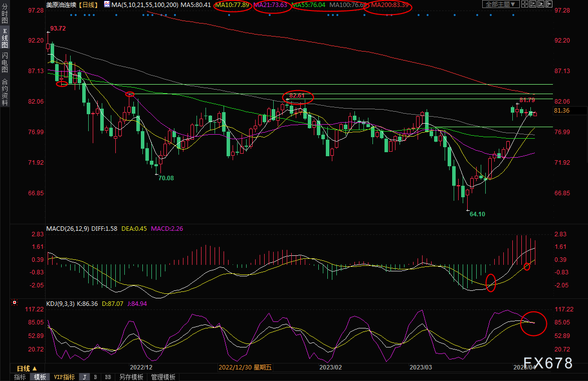Click the 64.10 low price label
The height and width of the screenshot is (381, 588).
click(x=477, y=214)
